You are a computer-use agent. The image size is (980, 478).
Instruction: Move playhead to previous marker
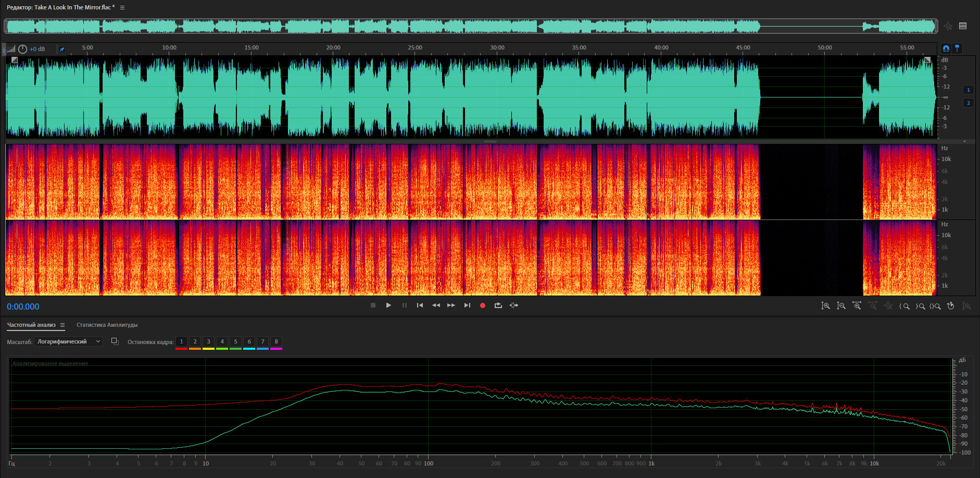click(x=420, y=305)
